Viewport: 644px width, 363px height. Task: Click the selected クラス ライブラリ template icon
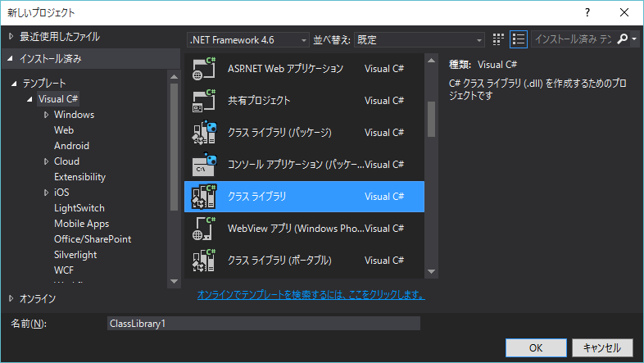tap(204, 197)
